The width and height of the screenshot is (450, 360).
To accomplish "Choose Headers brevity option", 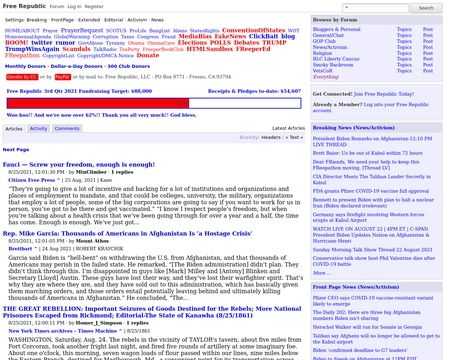I will point(271,137).
